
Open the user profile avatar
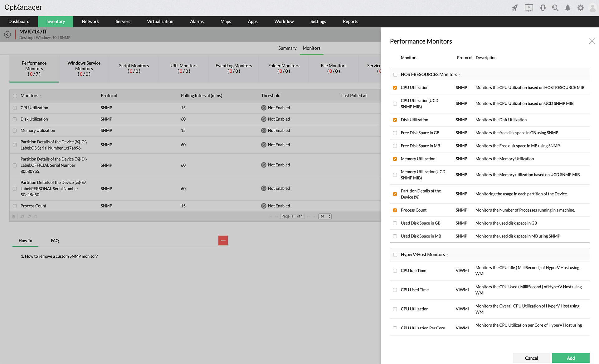pos(592,8)
